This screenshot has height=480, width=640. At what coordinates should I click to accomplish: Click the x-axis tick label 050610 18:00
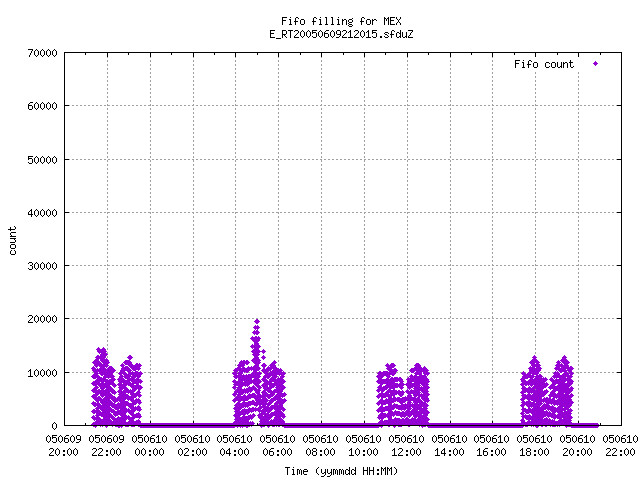tap(534, 446)
